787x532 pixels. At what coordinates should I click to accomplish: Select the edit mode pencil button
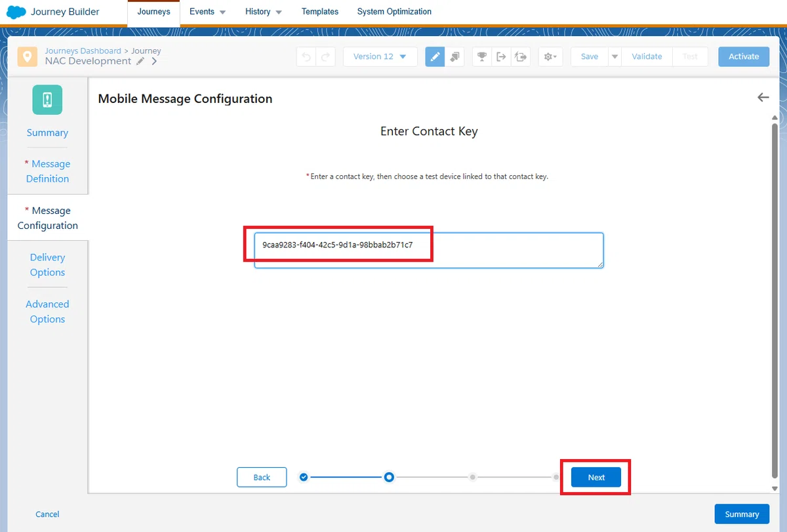coord(435,56)
